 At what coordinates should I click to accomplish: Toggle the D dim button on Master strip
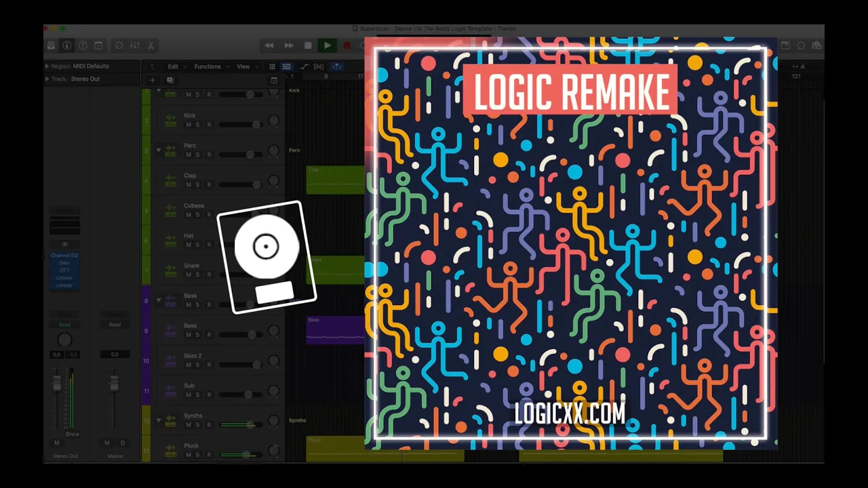coord(123,443)
